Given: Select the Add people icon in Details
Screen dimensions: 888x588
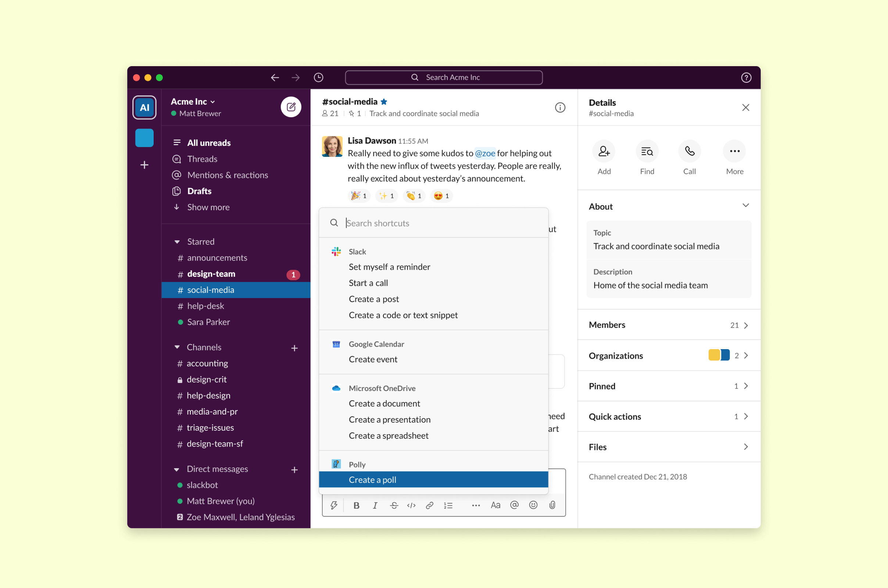Looking at the screenshot, I should (604, 151).
